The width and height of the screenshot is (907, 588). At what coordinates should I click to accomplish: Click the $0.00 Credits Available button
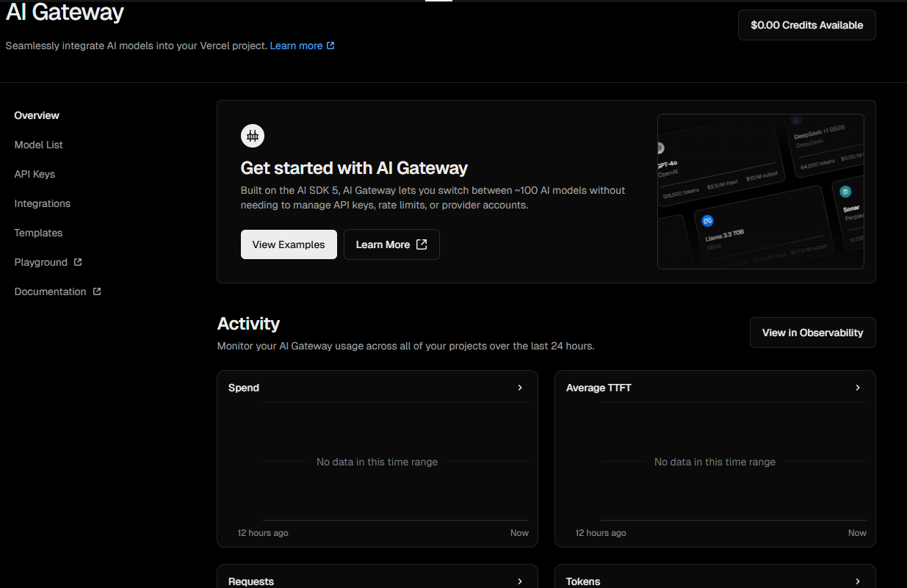tap(806, 24)
